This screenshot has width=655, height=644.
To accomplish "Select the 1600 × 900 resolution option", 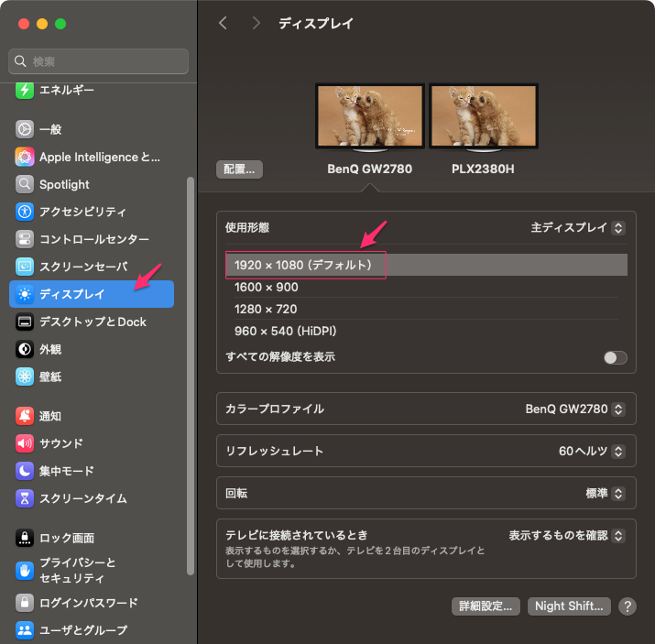I will (267, 287).
